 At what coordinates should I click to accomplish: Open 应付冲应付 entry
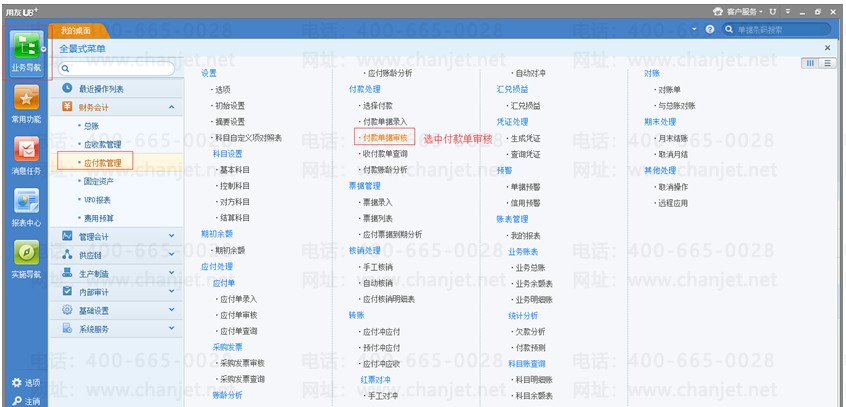coord(381,331)
